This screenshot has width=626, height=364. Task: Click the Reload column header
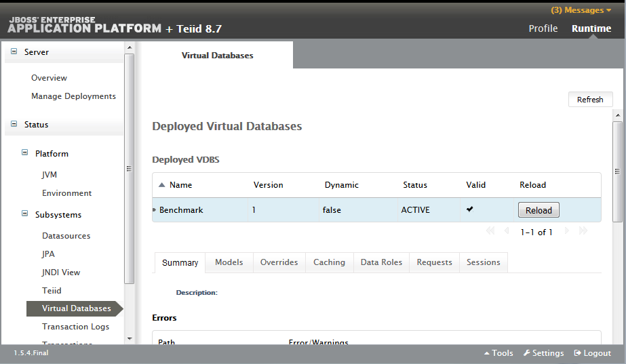tap(532, 185)
